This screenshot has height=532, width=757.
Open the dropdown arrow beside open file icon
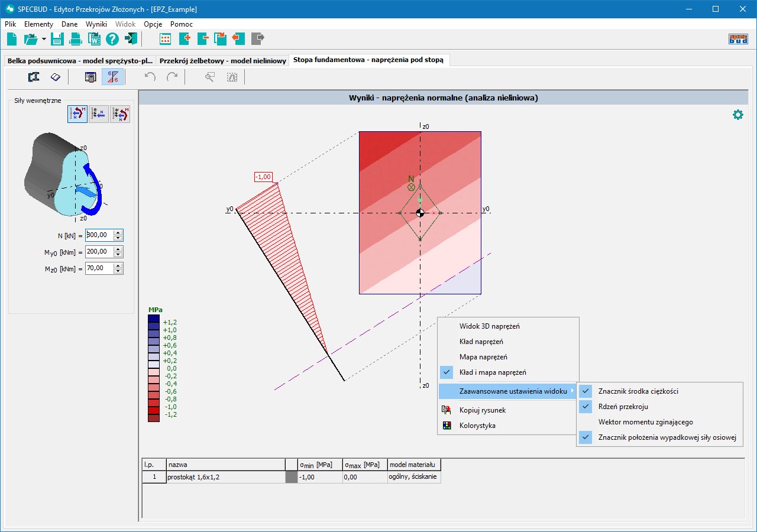tap(44, 40)
